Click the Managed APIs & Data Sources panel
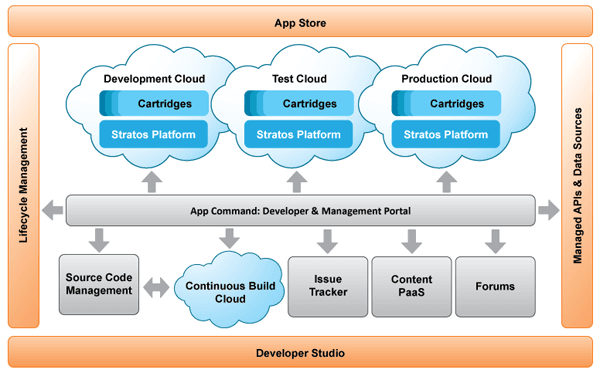This screenshot has width=600, height=373. (577, 186)
